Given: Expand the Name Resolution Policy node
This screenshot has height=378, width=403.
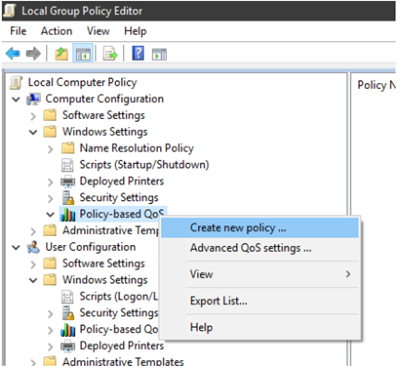Looking at the screenshot, I should 50,149.
